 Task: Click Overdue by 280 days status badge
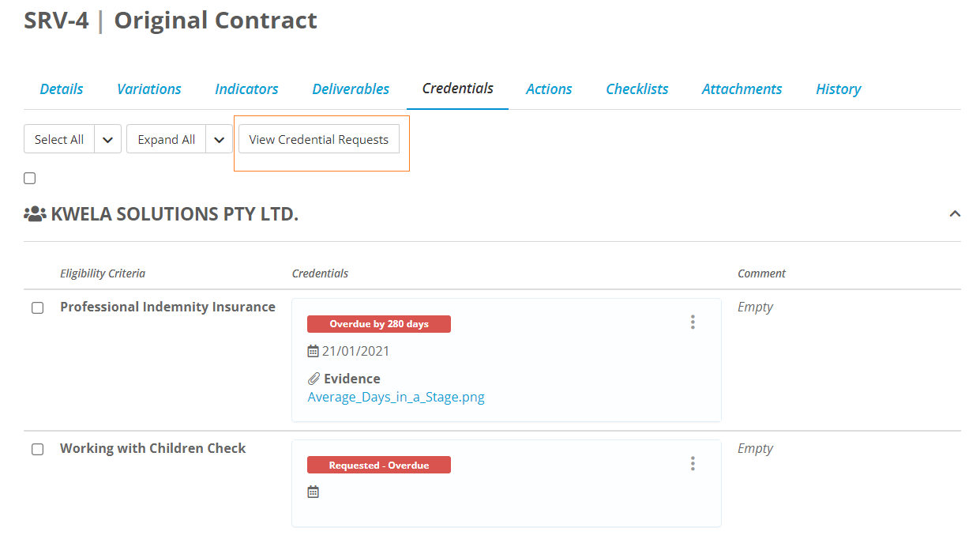coord(379,324)
